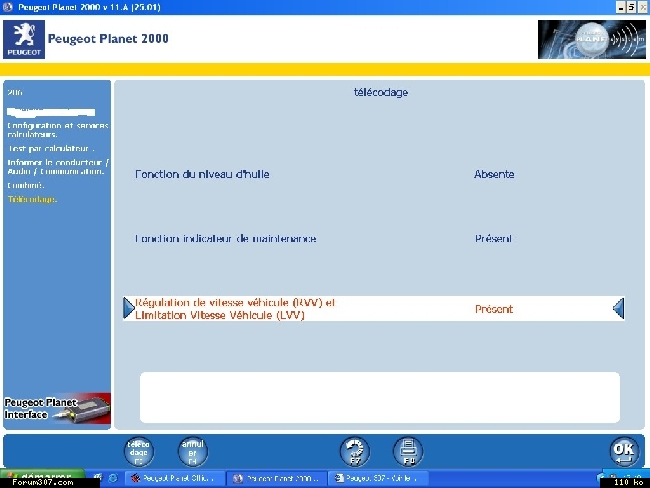Click Présent value on the RVV/LVV row
The width and height of the screenshot is (650, 488).
click(x=494, y=309)
